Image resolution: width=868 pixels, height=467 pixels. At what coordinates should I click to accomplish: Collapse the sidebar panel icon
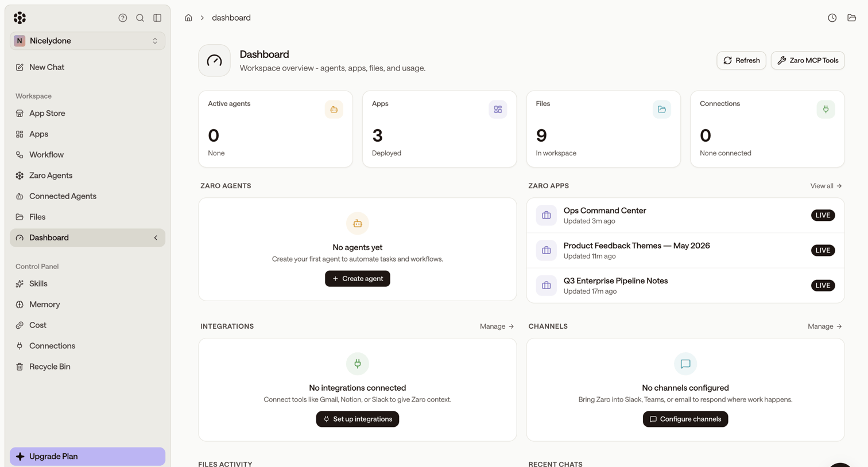pos(157,18)
